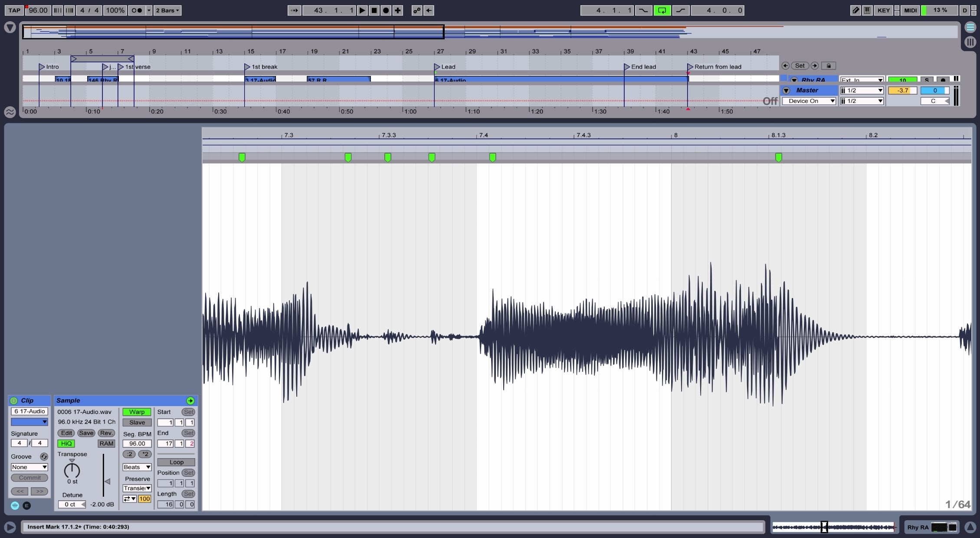
Task: Click the green Sample box arrow icon
Action: coord(190,400)
